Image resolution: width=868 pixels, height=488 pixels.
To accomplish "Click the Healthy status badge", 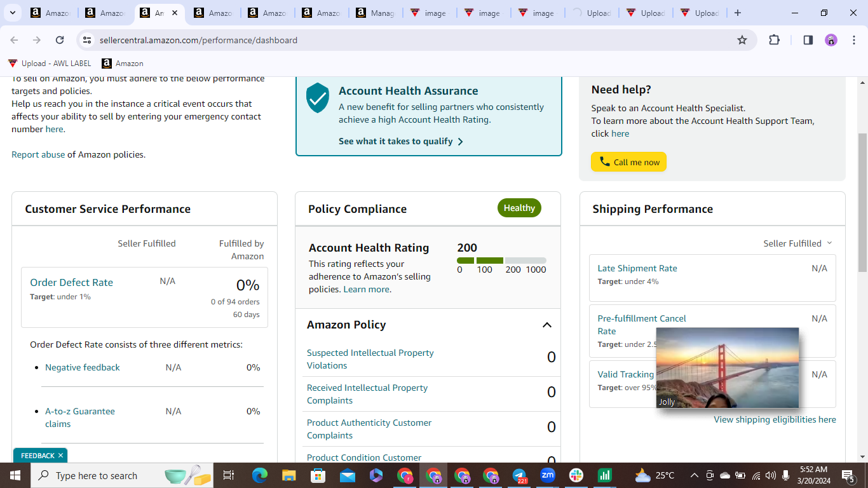I will point(519,208).
